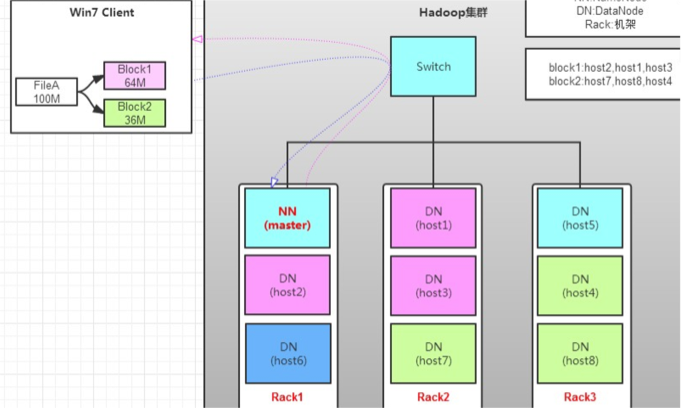Click the Block1 64M box

click(x=135, y=76)
